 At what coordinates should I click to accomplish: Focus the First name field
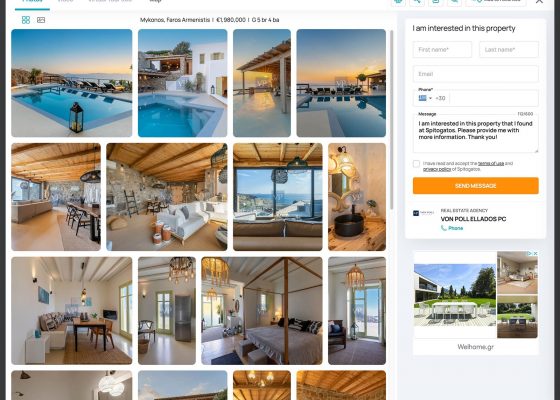click(x=442, y=50)
